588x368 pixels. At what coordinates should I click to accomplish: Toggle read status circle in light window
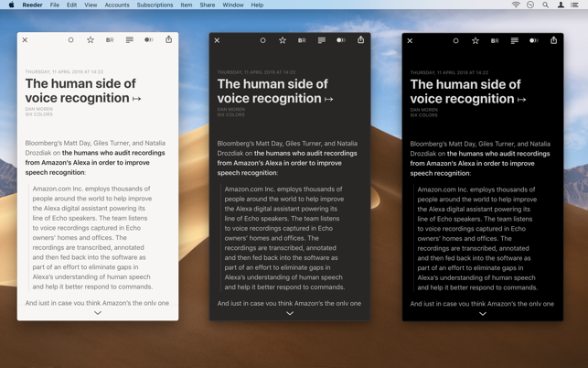click(x=71, y=40)
